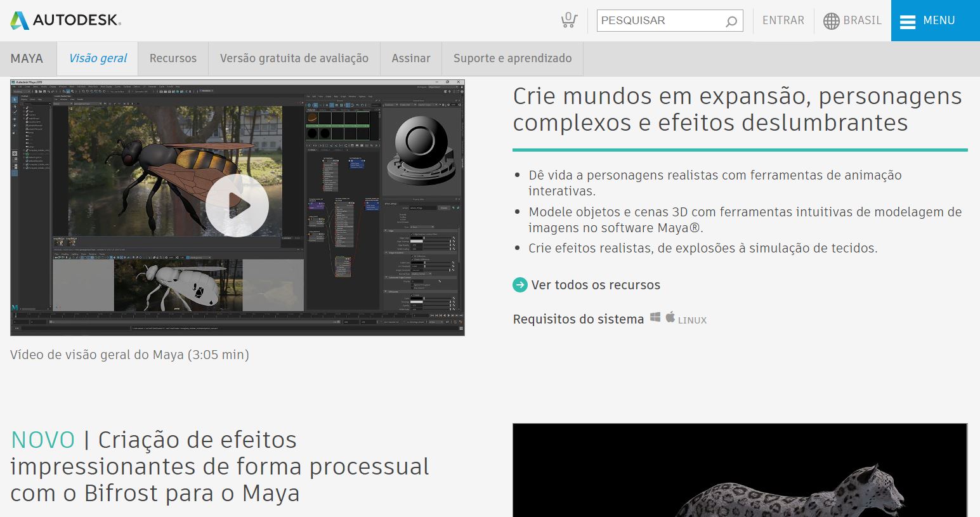
Task: Open Versão gratuita de avaliação tab
Action: pos(294,58)
